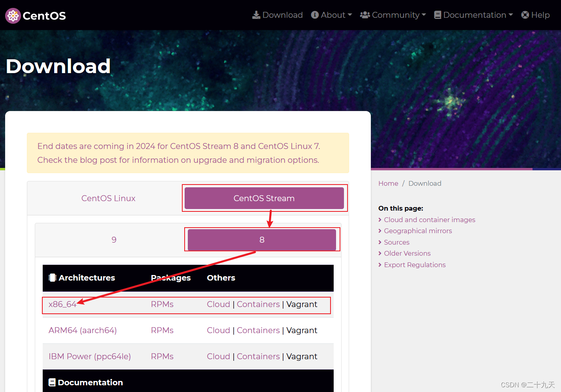Open RPMs link in IBM Power row
561x392 pixels.
[162, 356]
